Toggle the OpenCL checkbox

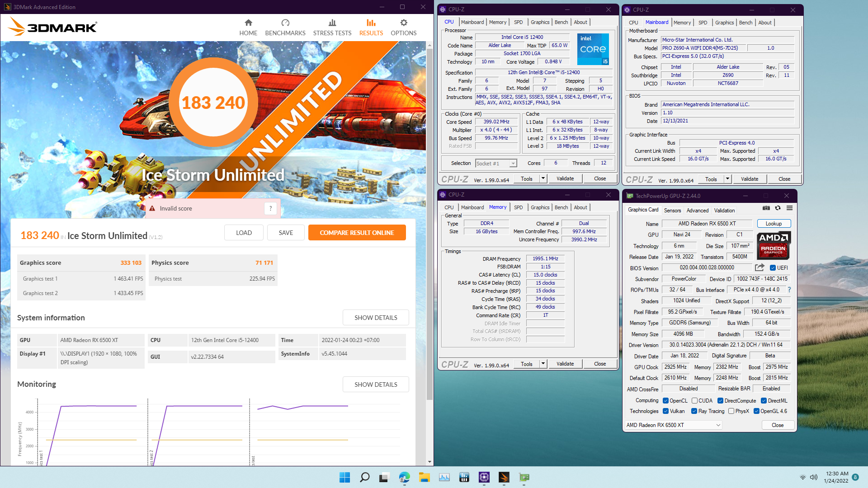pyautogui.click(x=665, y=401)
